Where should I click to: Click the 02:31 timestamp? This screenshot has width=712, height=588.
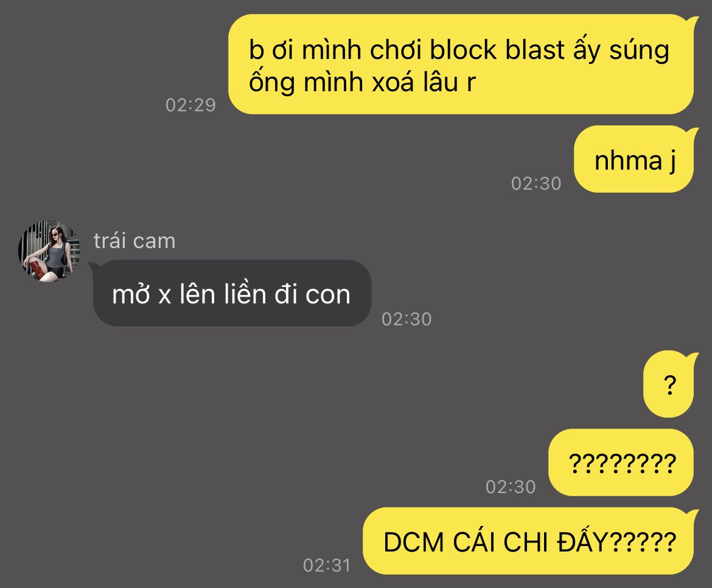(x=327, y=566)
